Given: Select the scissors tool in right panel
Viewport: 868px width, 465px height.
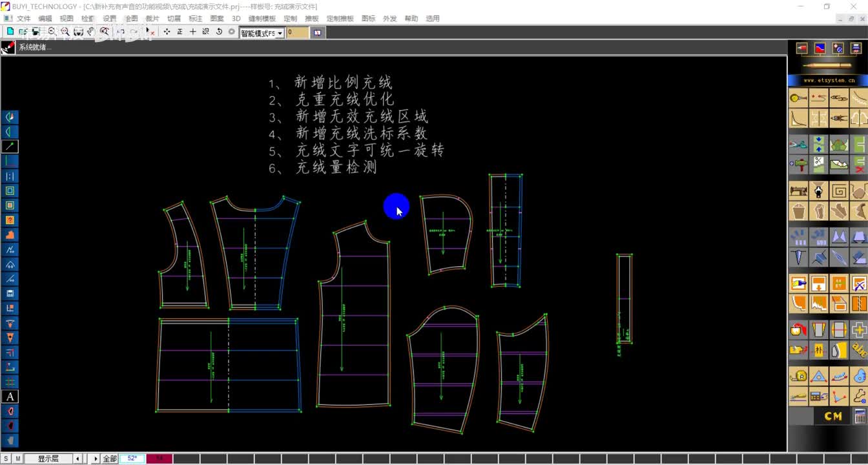Looking at the screenshot, I should 799,145.
